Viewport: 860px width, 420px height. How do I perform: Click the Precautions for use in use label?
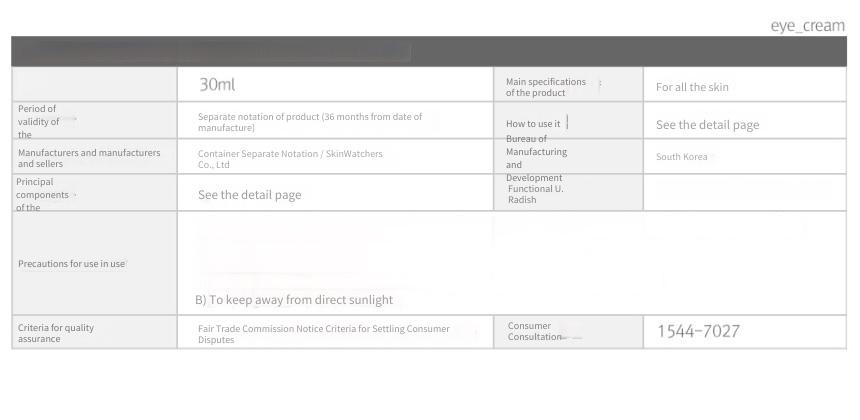71,264
